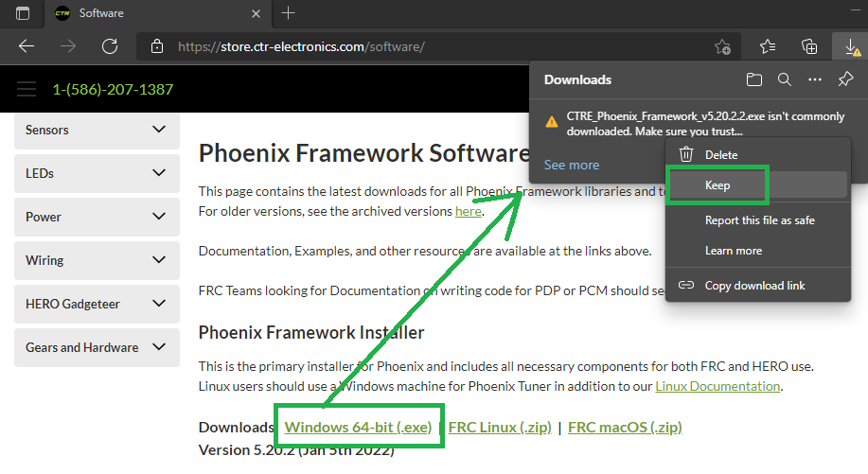
Task: Toggle the Downloads toolbar button
Action: tap(852, 47)
